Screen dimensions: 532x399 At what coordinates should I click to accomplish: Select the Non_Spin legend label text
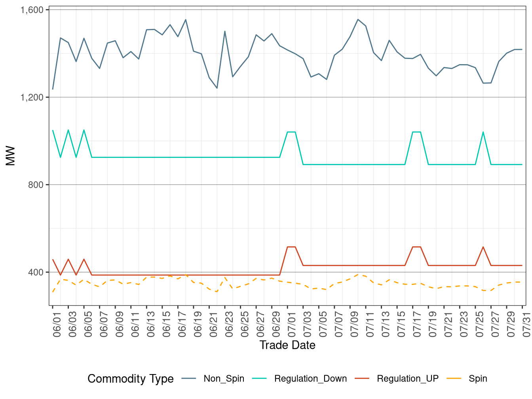[224, 379]
